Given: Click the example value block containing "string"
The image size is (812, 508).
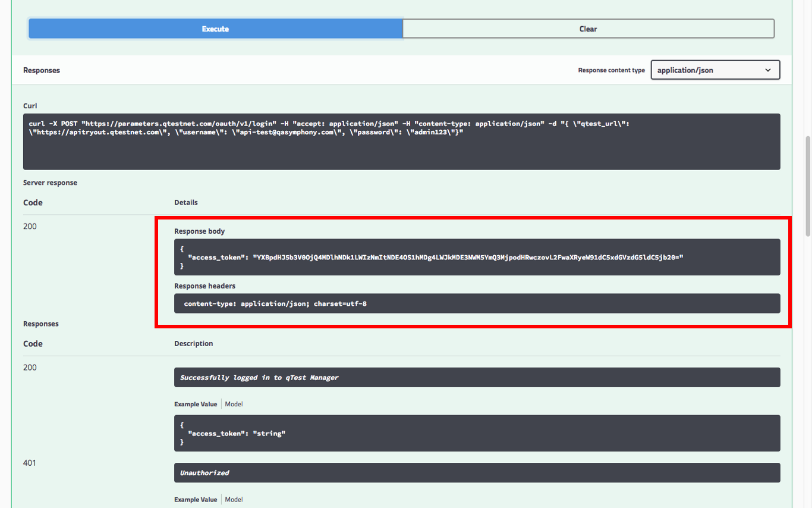Looking at the screenshot, I should point(476,433).
